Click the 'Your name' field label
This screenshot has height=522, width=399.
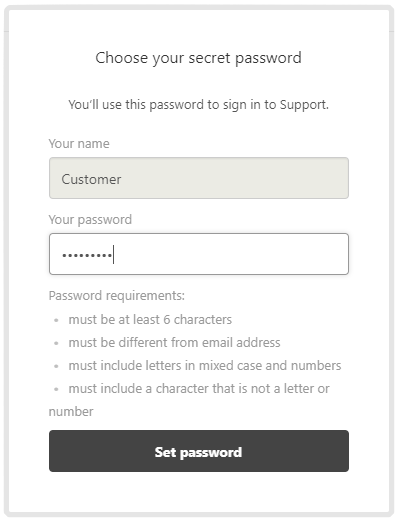tap(79, 144)
